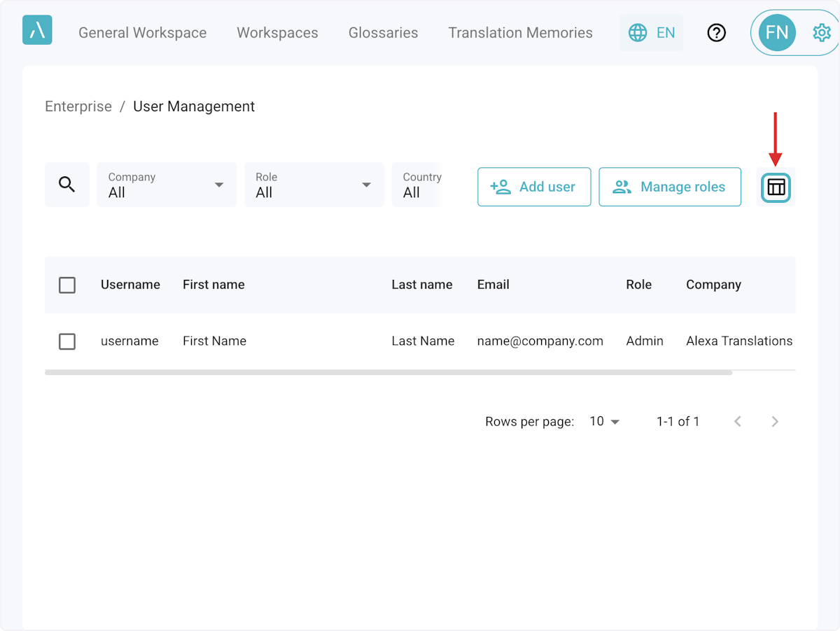Go to next page arrow
The height and width of the screenshot is (631, 840).
[x=775, y=421]
